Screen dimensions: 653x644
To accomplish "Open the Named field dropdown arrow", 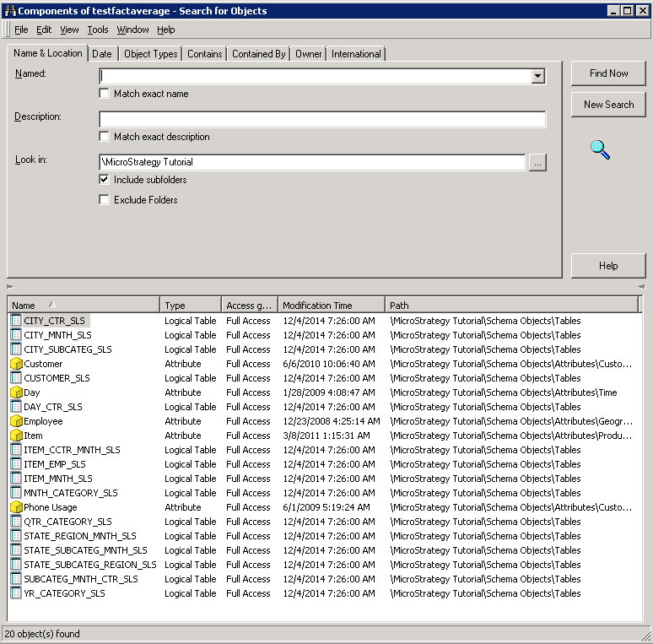I will [537, 76].
